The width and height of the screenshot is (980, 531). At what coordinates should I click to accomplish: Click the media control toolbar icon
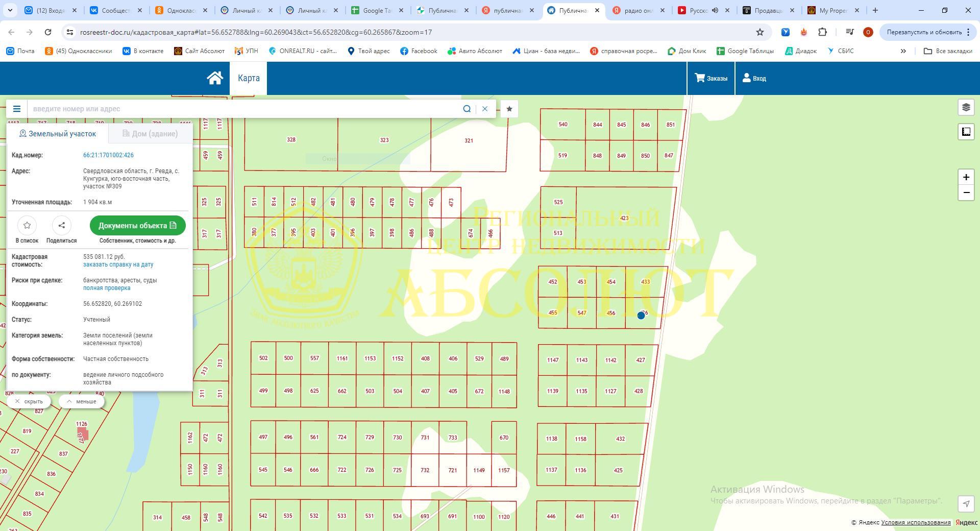point(849,32)
